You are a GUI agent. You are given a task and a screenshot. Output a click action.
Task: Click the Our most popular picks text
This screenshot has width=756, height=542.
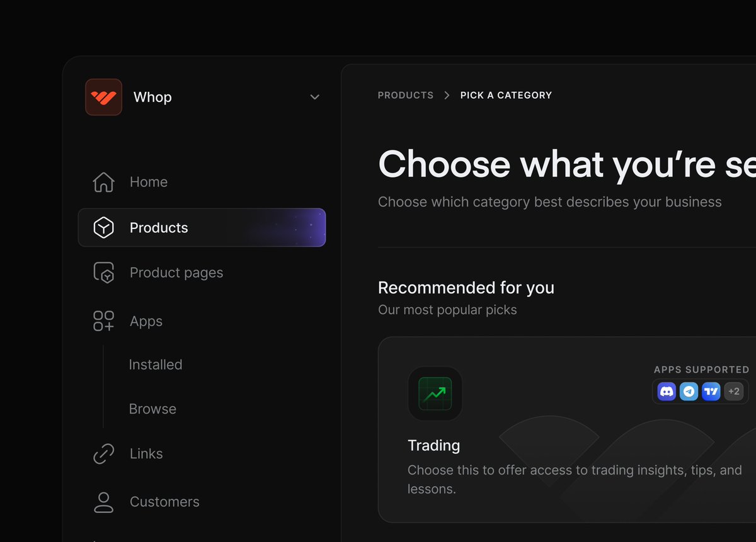(447, 310)
